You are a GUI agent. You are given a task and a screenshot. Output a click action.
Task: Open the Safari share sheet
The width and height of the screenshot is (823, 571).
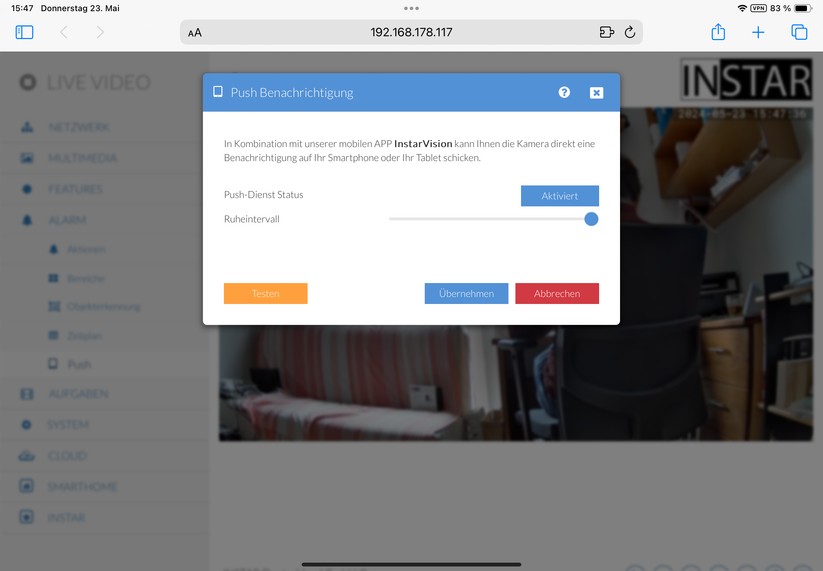718,32
